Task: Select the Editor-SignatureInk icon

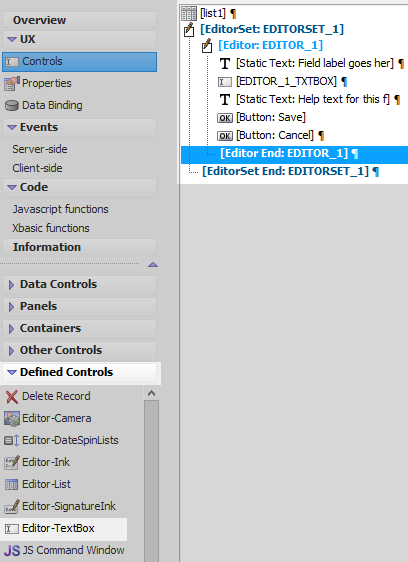Action: click(x=12, y=506)
